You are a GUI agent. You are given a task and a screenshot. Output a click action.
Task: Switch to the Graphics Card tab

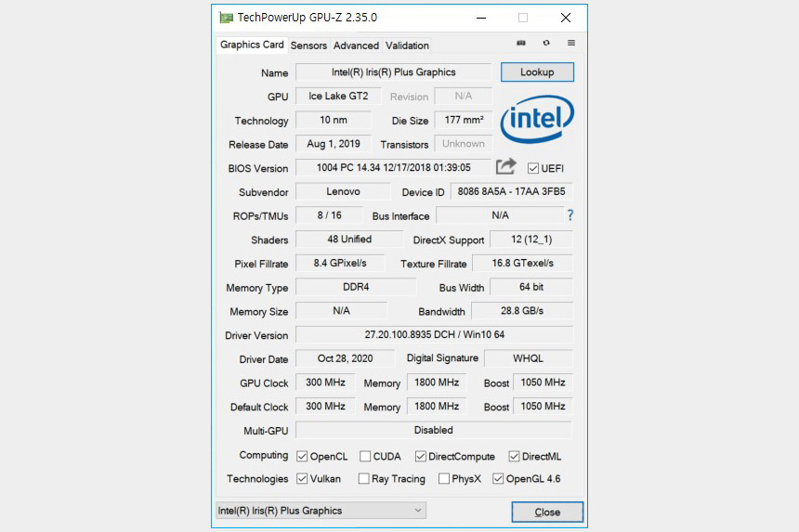pos(252,45)
